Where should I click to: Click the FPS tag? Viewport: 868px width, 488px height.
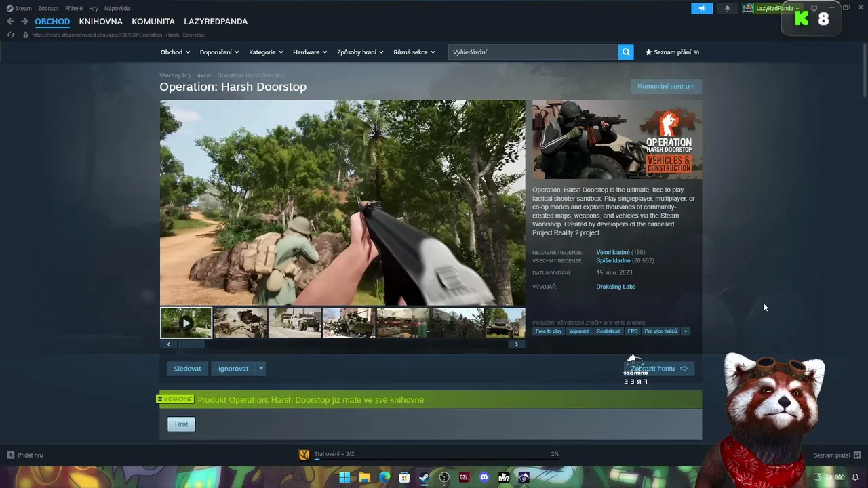coord(633,331)
